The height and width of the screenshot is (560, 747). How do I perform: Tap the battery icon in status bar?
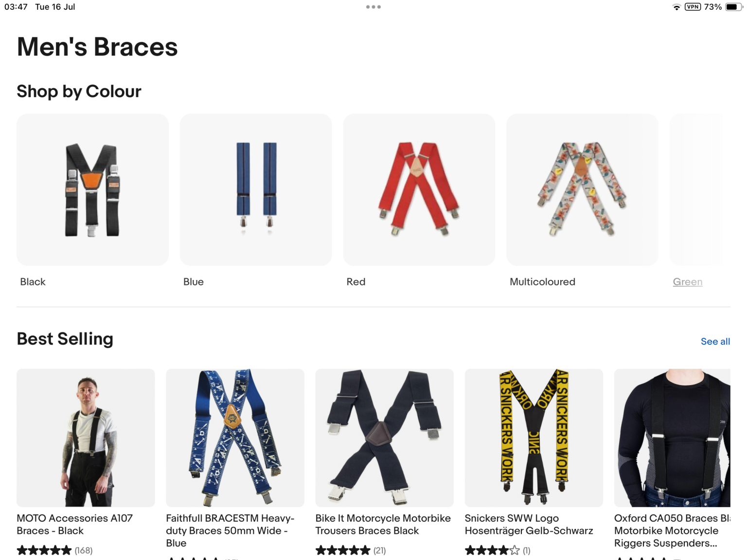[x=734, y=7]
